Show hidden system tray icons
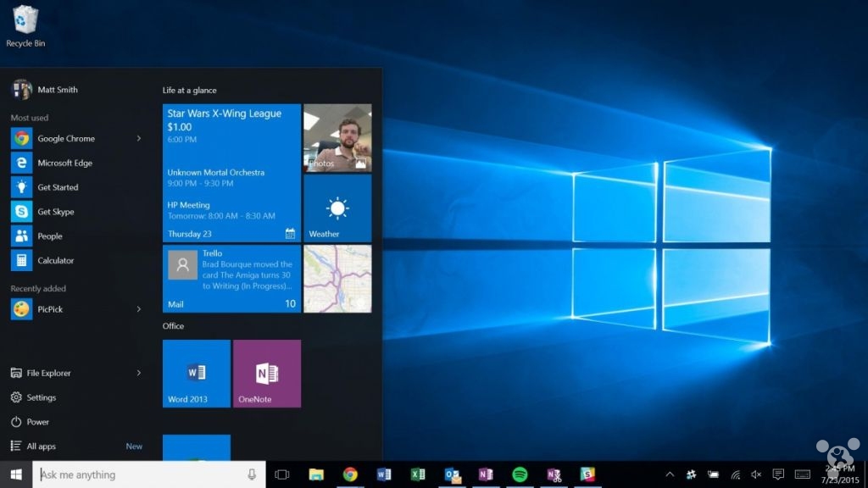 (x=670, y=474)
